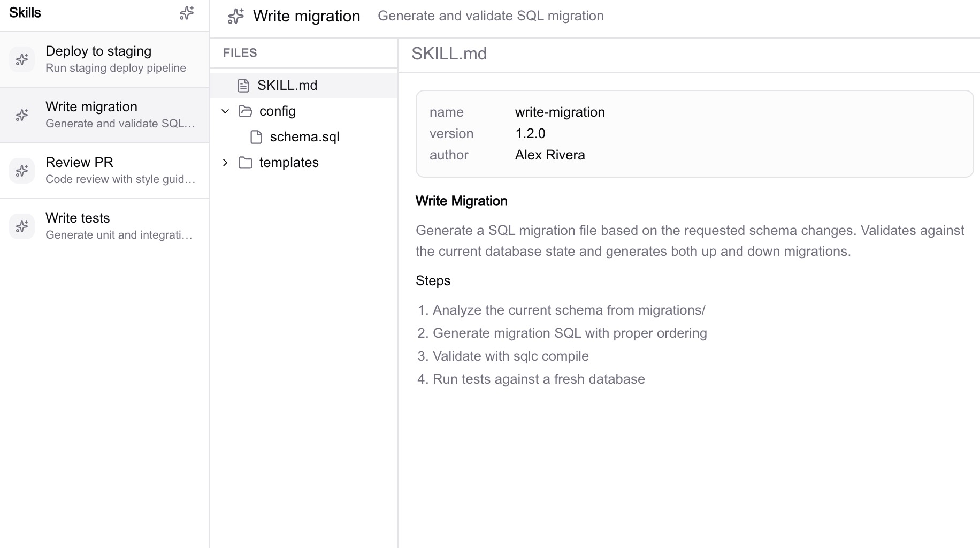Viewport: 980px width, 548px height.
Task: Click the SKILL.md document icon
Action: (x=243, y=86)
